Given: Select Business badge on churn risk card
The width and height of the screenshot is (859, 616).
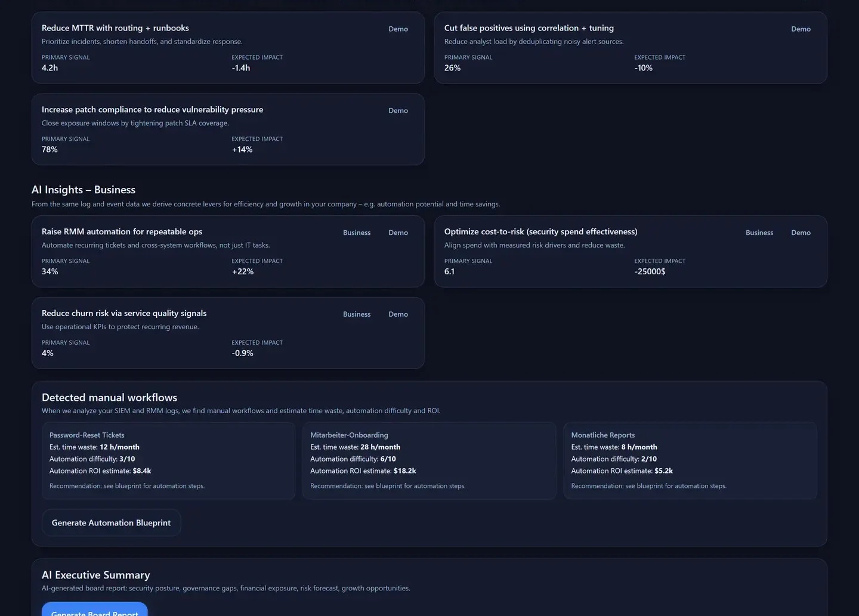Looking at the screenshot, I should 357,314.
